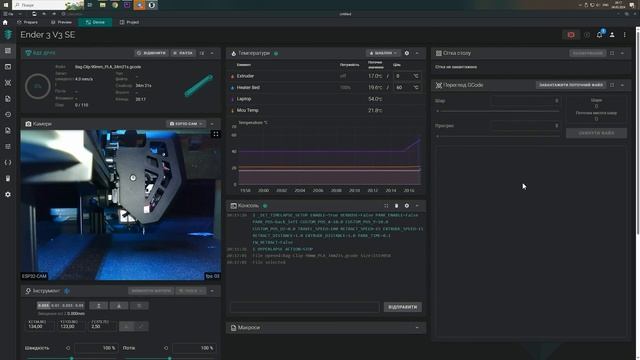Open the tools dropdown in tool card

191,291
